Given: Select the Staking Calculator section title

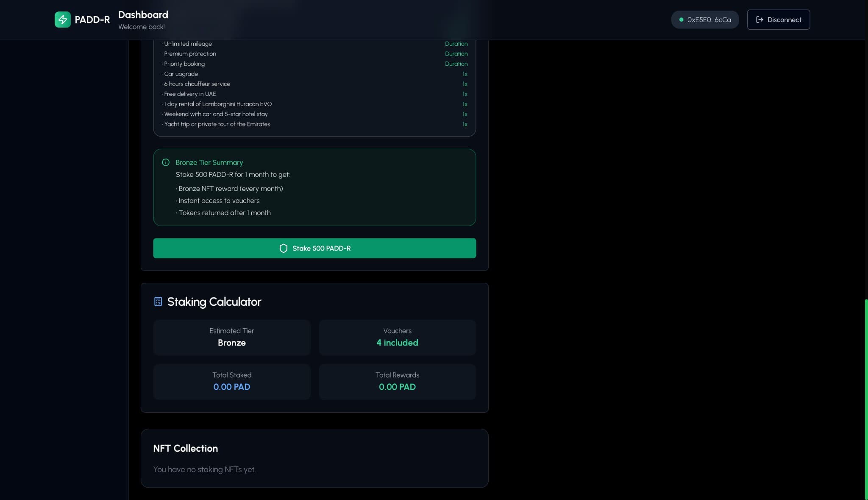Looking at the screenshot, I should coord(214,302).
